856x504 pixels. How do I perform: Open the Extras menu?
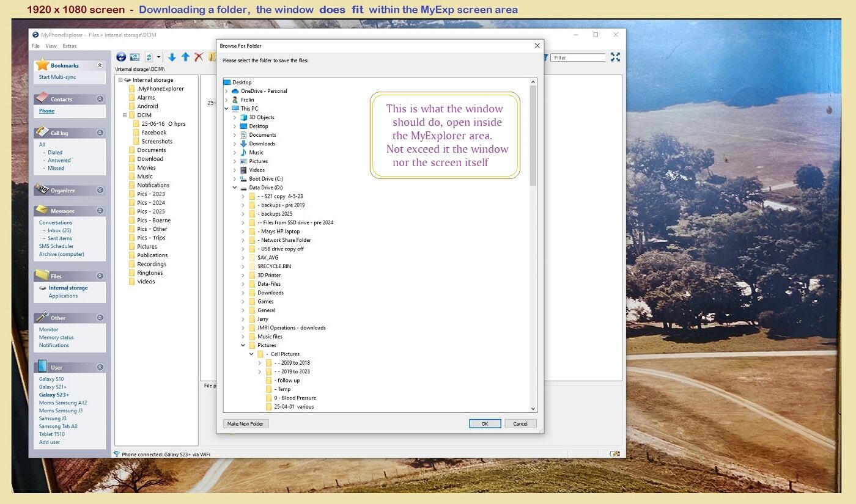click(x=70, y=46)
